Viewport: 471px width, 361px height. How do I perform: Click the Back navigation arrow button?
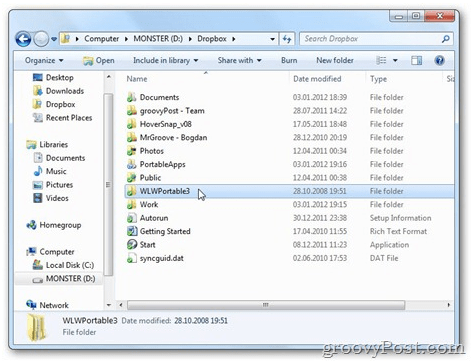pos(23,39)
